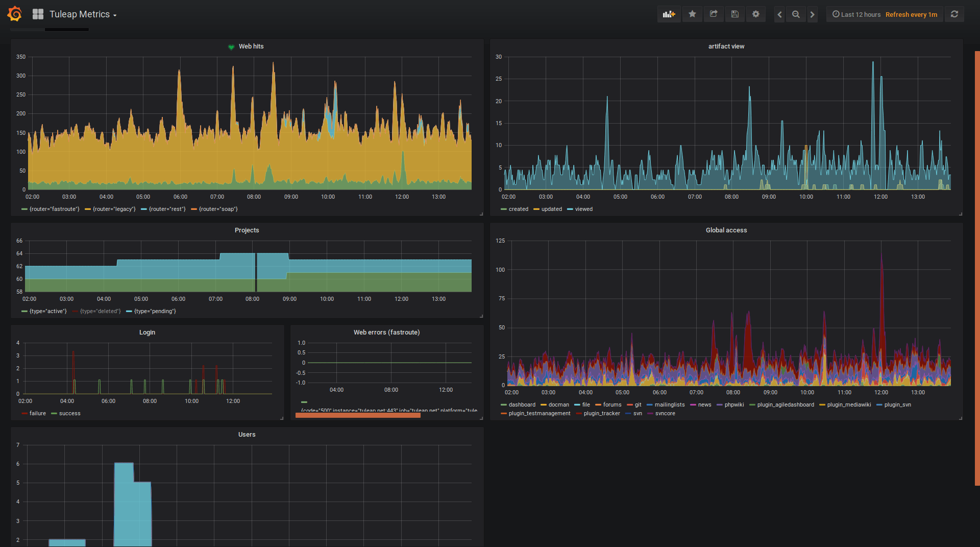Shift the time range backward

tap(779, 14)
